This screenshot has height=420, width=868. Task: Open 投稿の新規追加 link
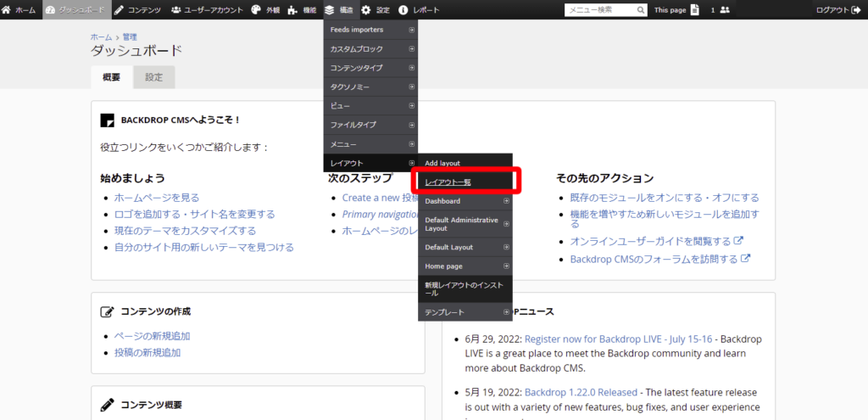pyautogui.click(x=147, y=352)
